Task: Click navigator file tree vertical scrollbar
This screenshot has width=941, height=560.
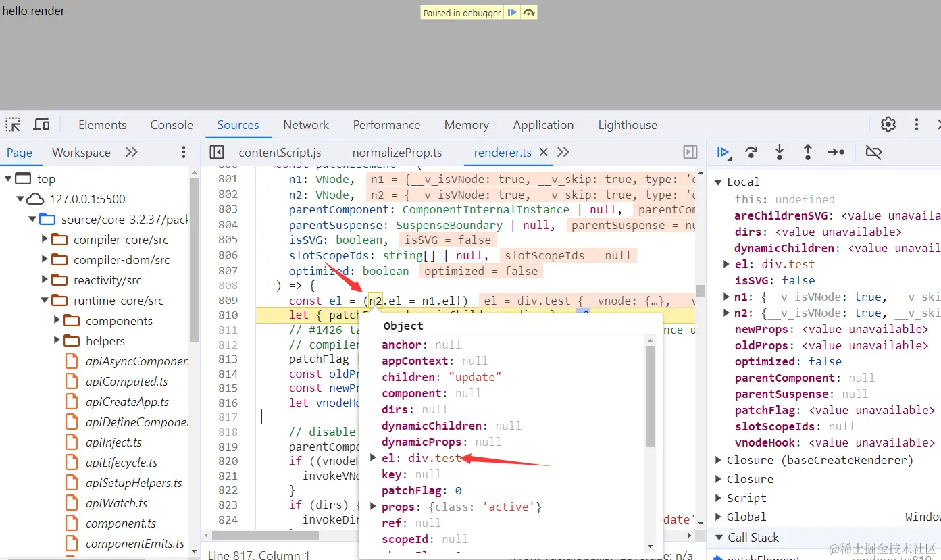Action: click(195, 258)
